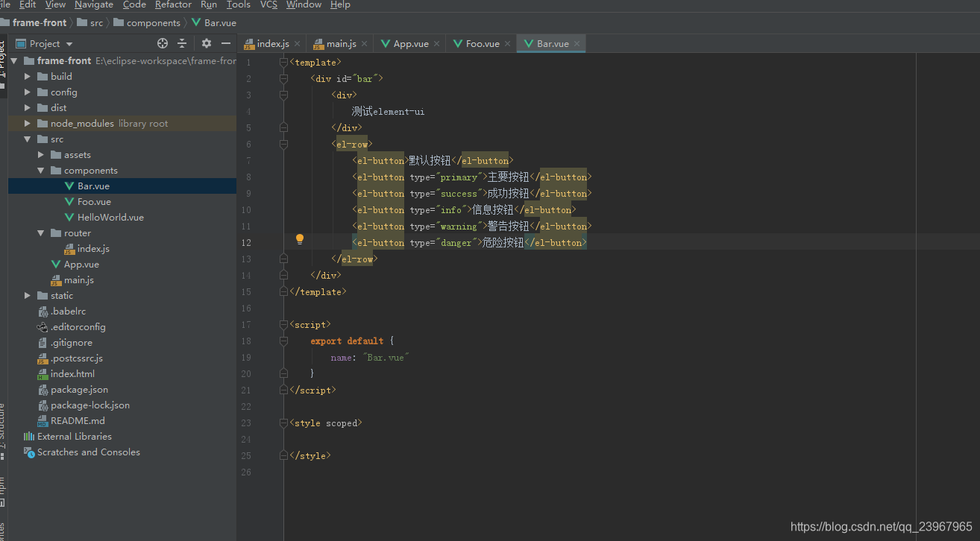980x541 pixels.
Task: Open the Run menu
Action: coord(209,4)
